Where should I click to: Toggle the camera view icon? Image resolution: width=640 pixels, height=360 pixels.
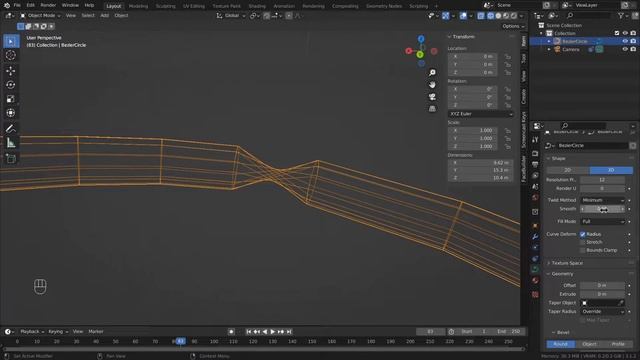click(432, 97)
